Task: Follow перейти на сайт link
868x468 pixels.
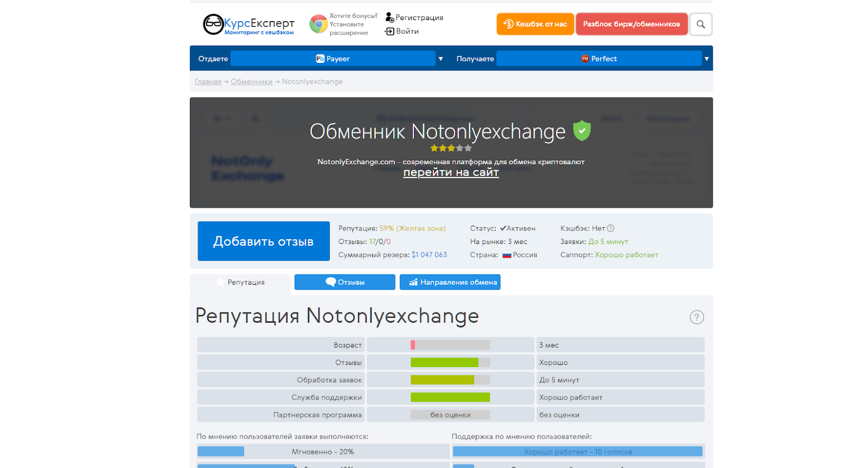Action: click(x=451, y=172)
